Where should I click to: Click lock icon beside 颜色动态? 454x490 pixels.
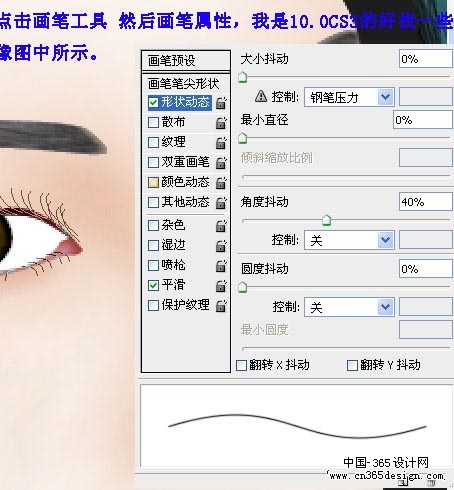(x=221, y=183)
